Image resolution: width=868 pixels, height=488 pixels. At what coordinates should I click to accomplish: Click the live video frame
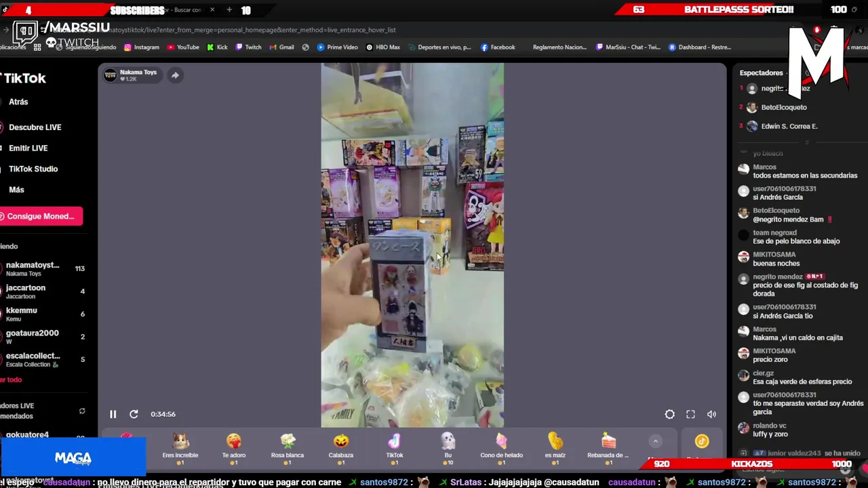pos(412,245)
